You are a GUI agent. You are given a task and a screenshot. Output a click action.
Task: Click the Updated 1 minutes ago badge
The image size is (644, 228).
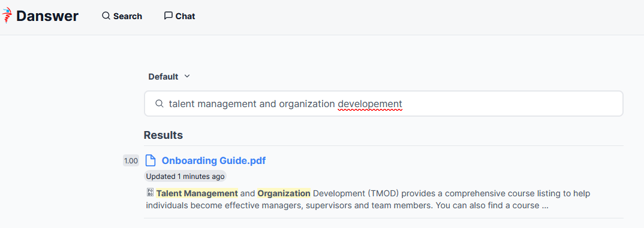pos(185,177)
